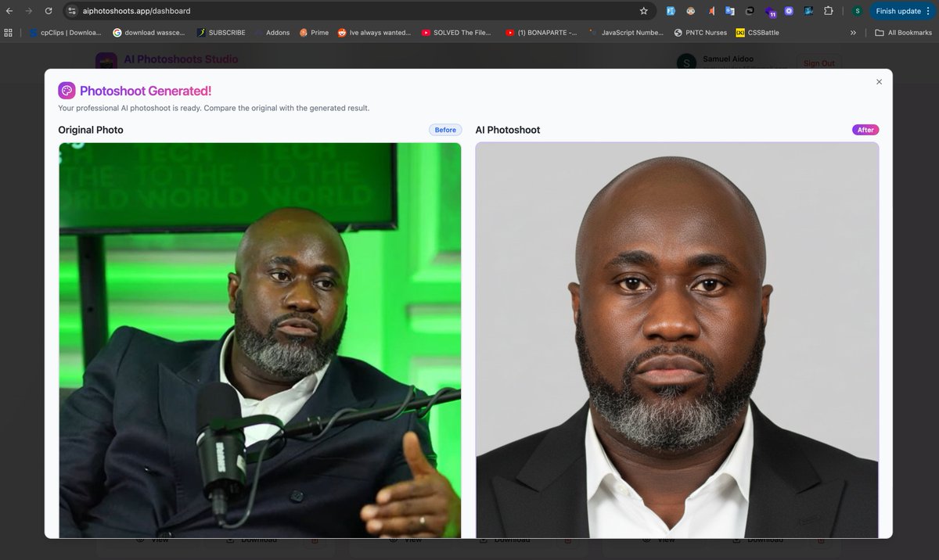Open the bookmarks overflow chevron
The width and height of the screenshot is (939, 560).
[853, 32]
